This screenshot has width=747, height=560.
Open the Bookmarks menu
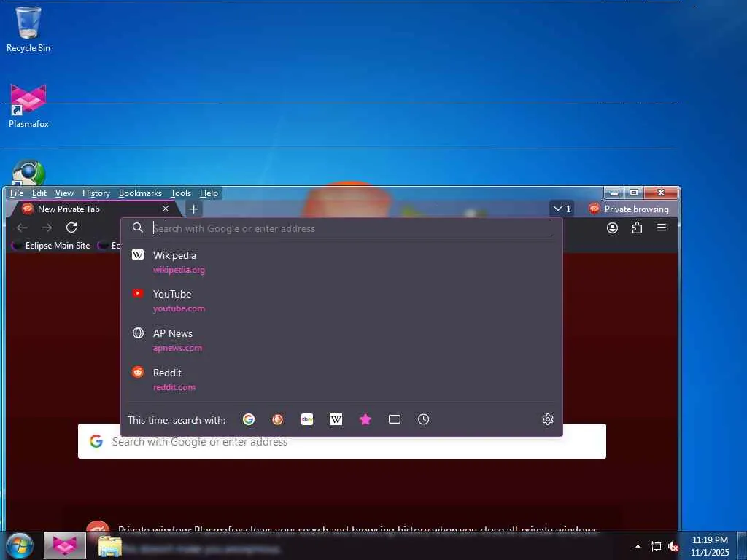140,192
